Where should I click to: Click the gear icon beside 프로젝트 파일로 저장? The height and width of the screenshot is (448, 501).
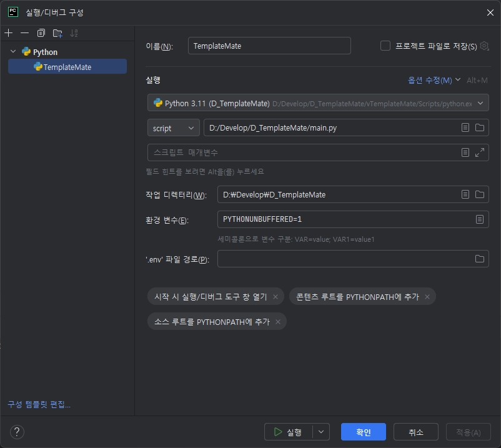point(484,46)
